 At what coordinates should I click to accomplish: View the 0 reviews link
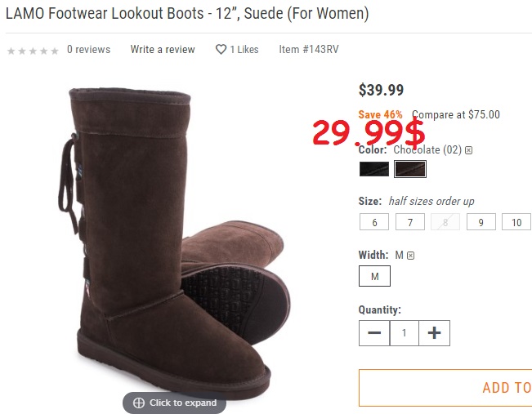pyautogui.click(x=88, y=50)
